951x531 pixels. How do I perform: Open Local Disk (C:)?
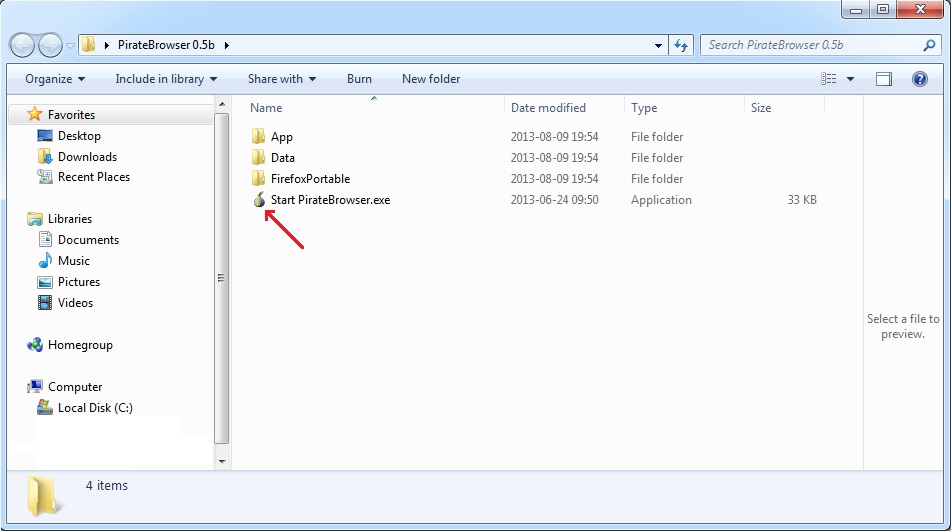(95, 408)
